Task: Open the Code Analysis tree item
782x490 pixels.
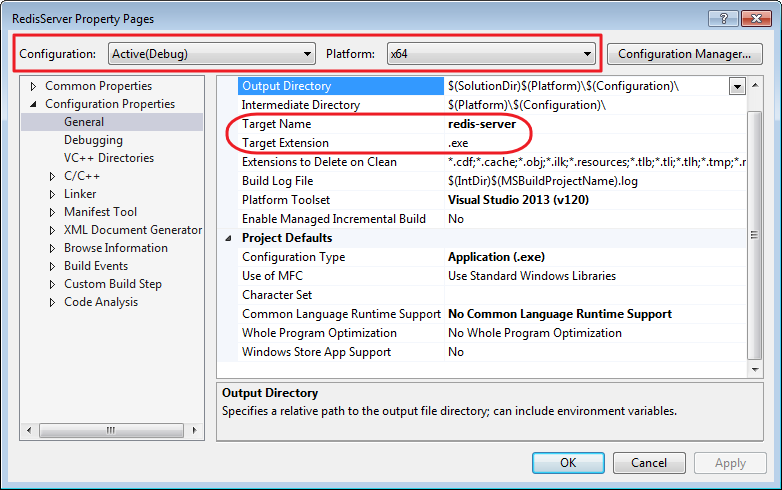Action: 100,302
